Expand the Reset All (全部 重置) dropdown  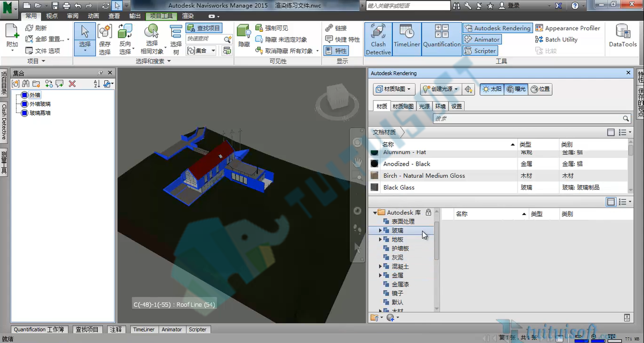pyautogui.click(x=68, y=39)
